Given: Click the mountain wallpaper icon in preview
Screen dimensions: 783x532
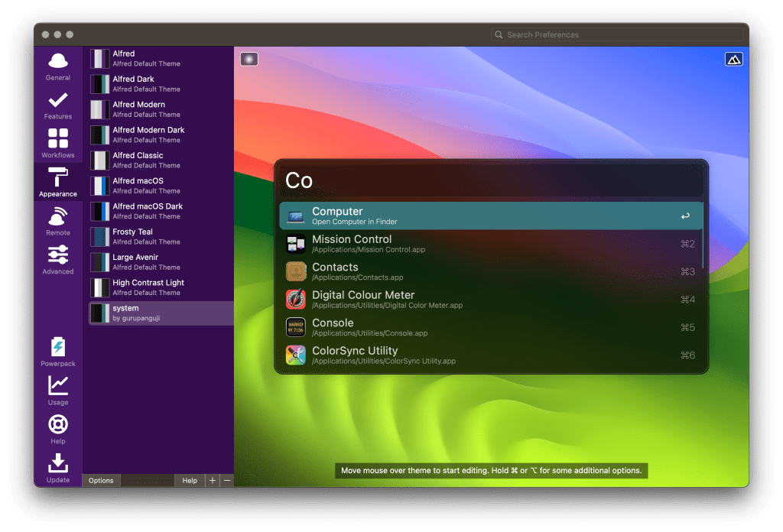Looking at the screenshot, I should pyautogui.click(x=733, y=59).
